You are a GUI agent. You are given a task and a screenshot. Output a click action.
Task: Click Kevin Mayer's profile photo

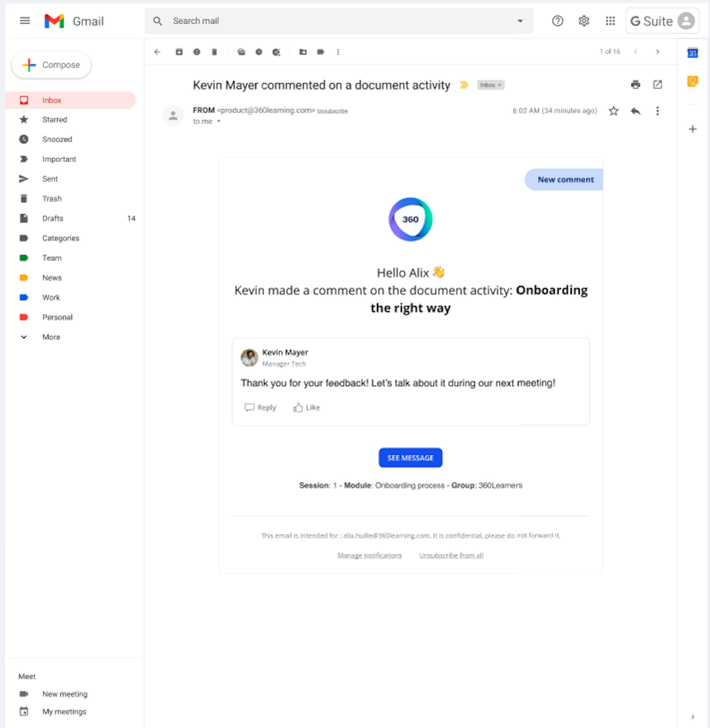click(x=249, y=358)
